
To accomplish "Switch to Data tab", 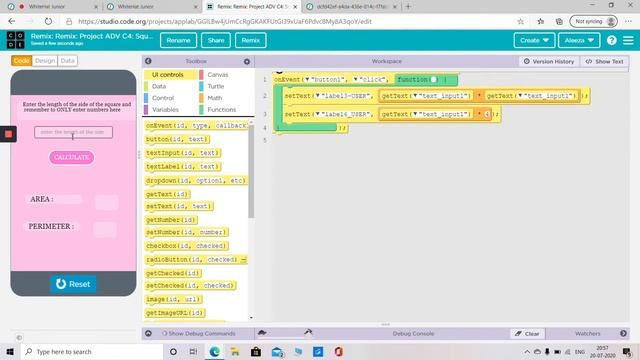I will (67, 60).
